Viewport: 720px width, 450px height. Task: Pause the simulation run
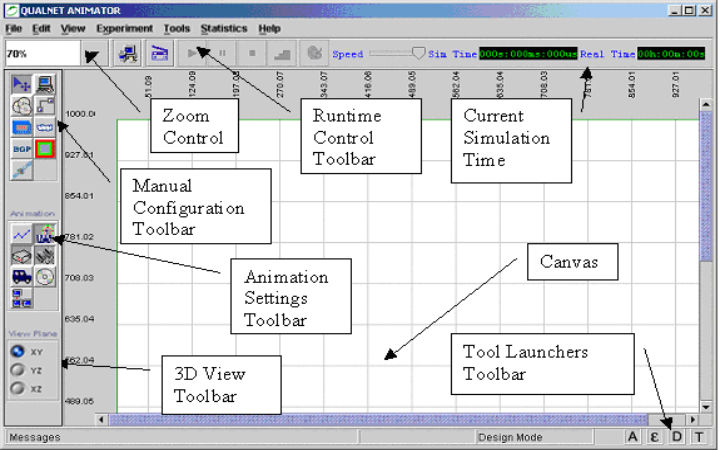point(222,54)
